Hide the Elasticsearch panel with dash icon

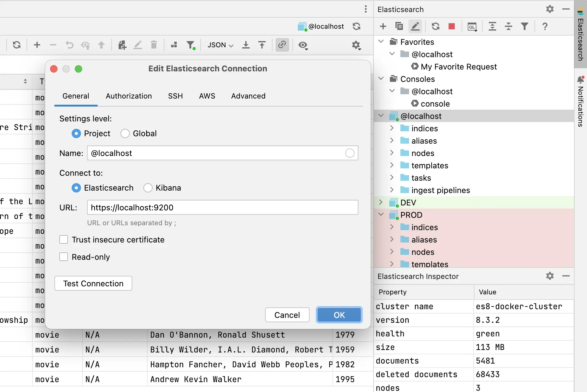click(x=566, y=9)
